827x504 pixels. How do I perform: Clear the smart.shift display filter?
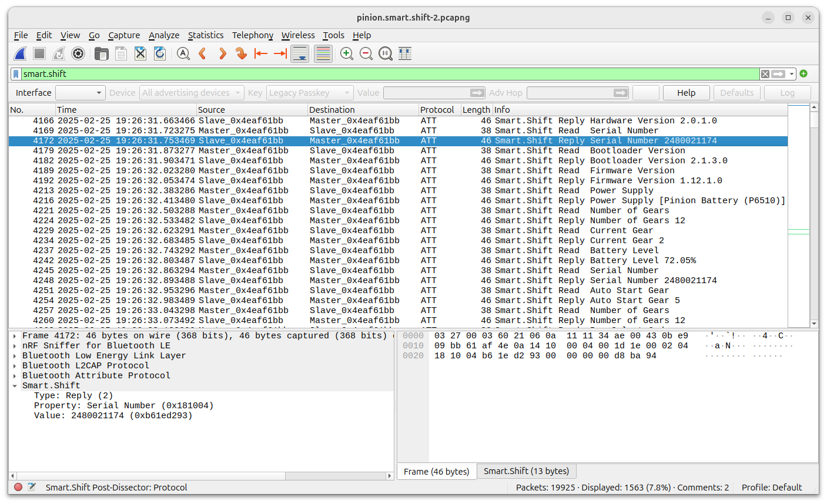tap(765, 74)
